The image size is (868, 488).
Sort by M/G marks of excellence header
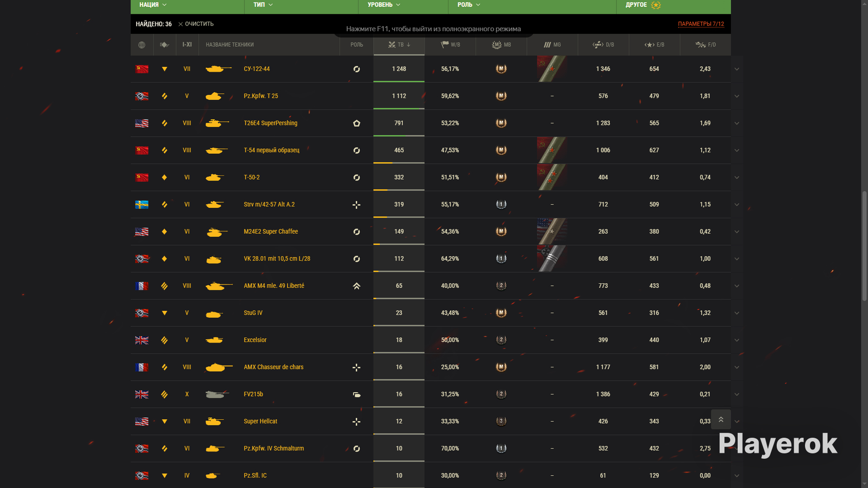pyautogui.click(x=552, y=45)
